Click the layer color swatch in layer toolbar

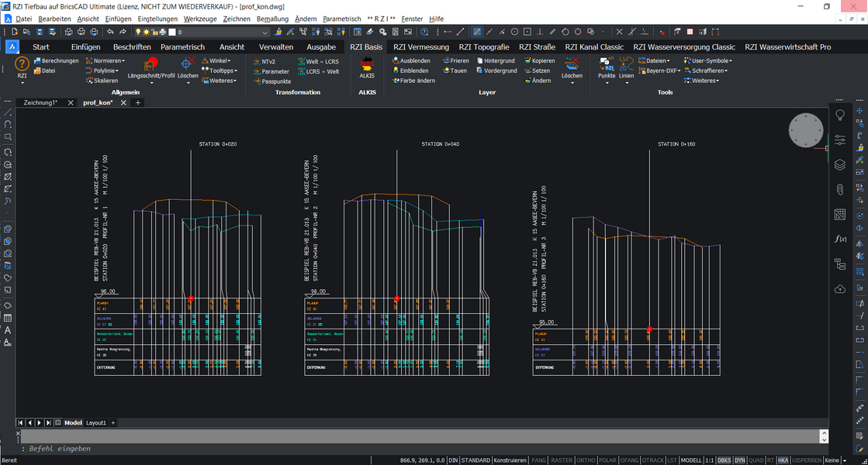pos(172,32)
